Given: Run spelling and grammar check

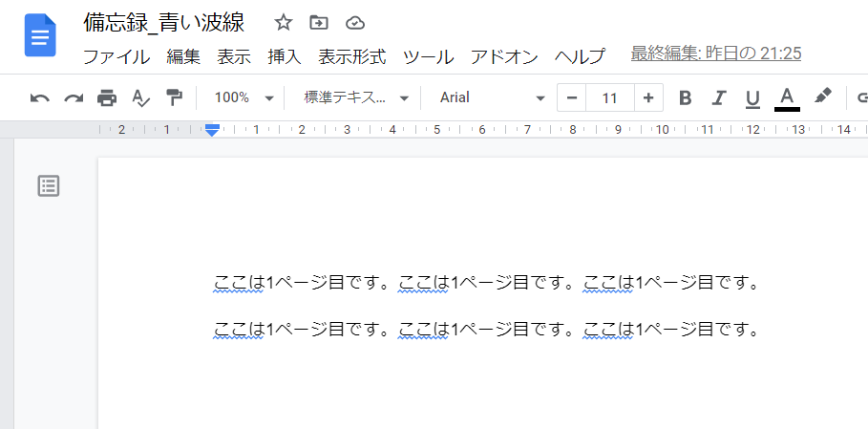Looking at the screenshot, I should pos(140,98).
